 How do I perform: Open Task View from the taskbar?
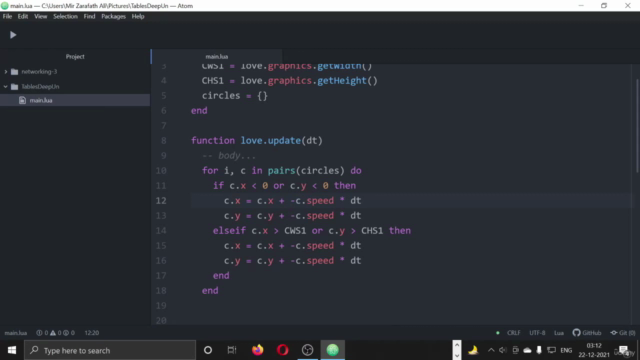[232, 350]
